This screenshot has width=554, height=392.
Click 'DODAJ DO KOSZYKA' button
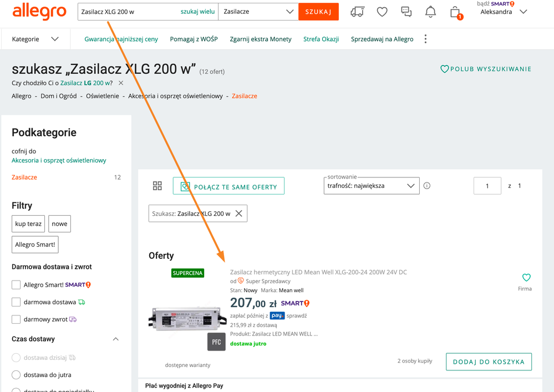[489, 362]
